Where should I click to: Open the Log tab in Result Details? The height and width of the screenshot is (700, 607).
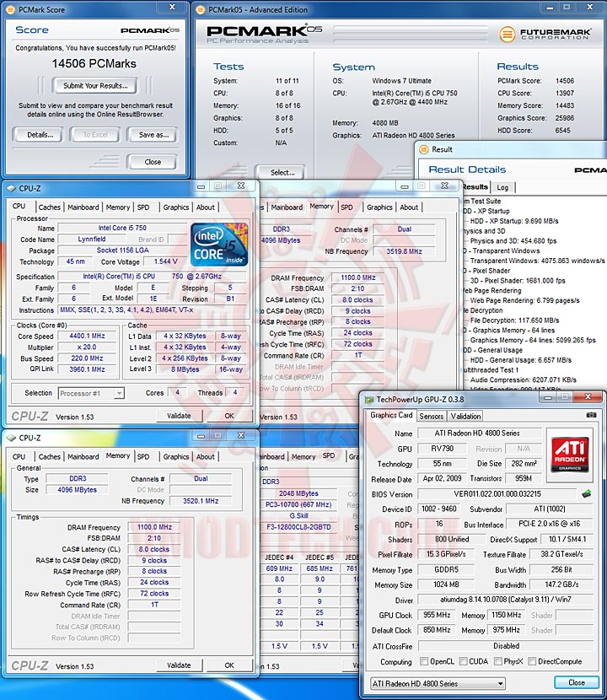point(502,187)
